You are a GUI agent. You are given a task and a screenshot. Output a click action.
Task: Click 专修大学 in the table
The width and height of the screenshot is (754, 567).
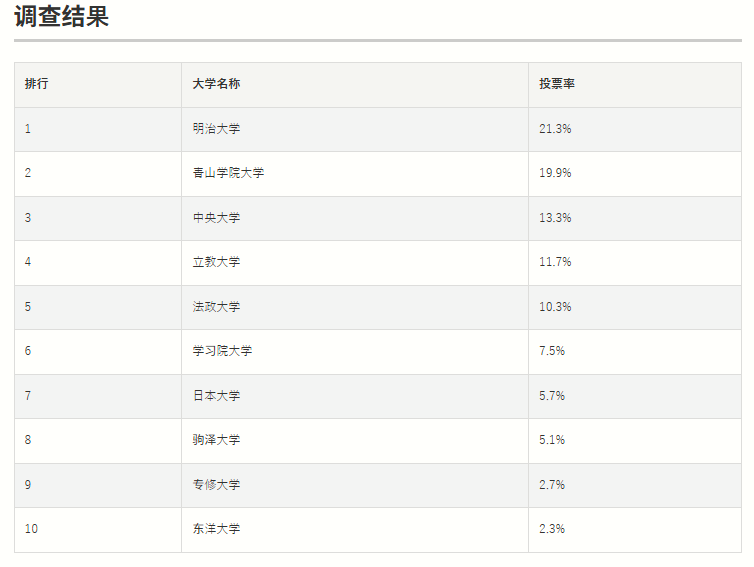216,485
